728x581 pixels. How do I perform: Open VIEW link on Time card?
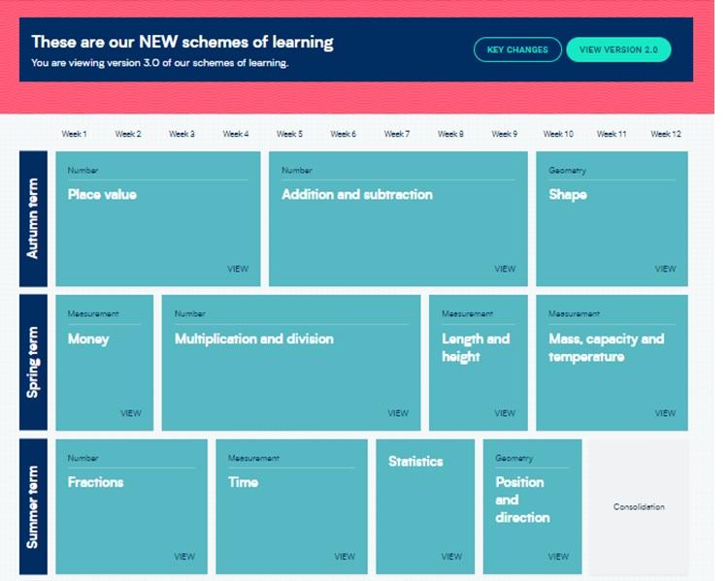345,557
